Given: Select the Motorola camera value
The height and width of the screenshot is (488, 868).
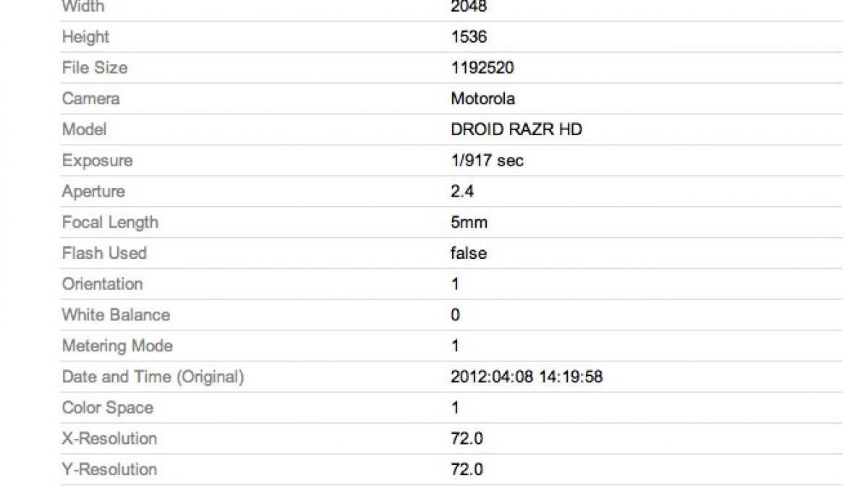Looking at the screenshot, I should coord(482,98).
